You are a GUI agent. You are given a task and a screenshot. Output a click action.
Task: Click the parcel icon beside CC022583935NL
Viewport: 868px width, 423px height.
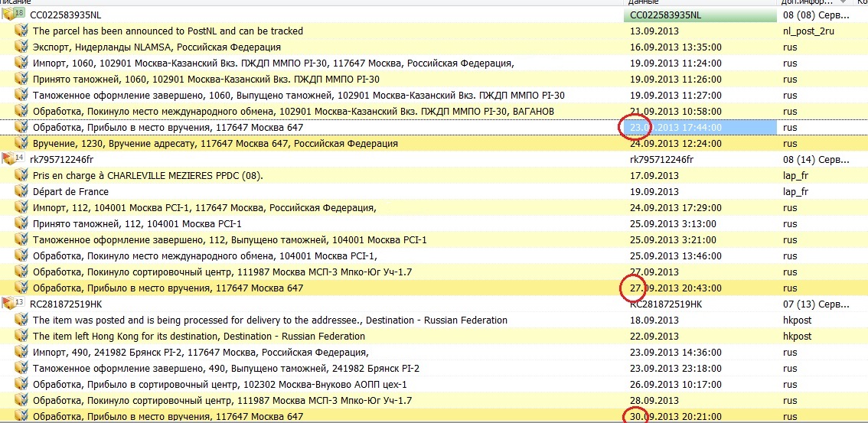pyautogui.click(x=8, y=15)
